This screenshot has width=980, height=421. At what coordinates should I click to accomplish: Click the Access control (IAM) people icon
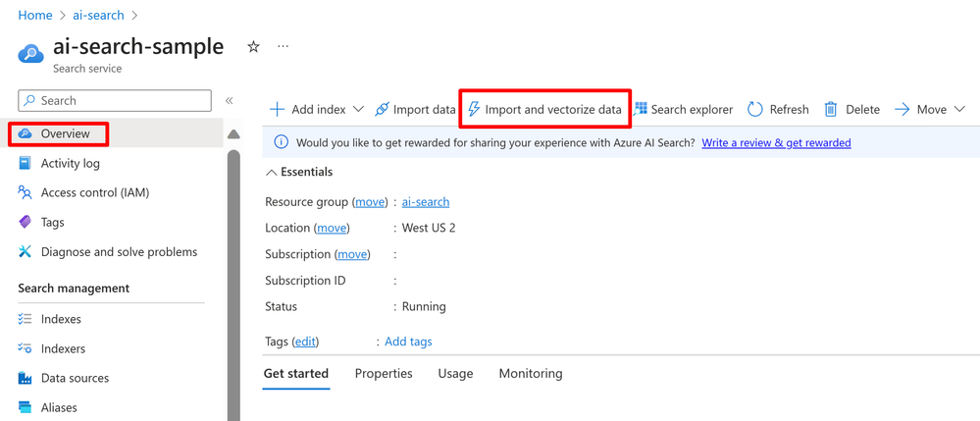click(25, 192)
